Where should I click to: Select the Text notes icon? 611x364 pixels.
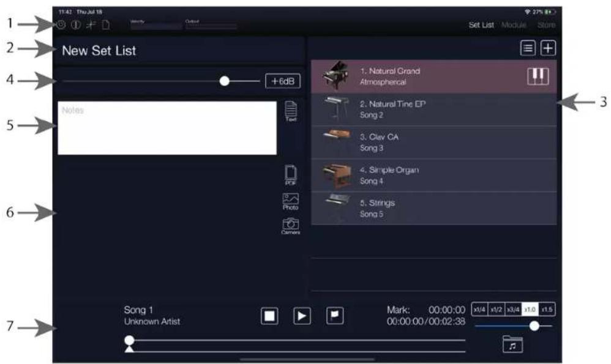[x=291, y=113]
